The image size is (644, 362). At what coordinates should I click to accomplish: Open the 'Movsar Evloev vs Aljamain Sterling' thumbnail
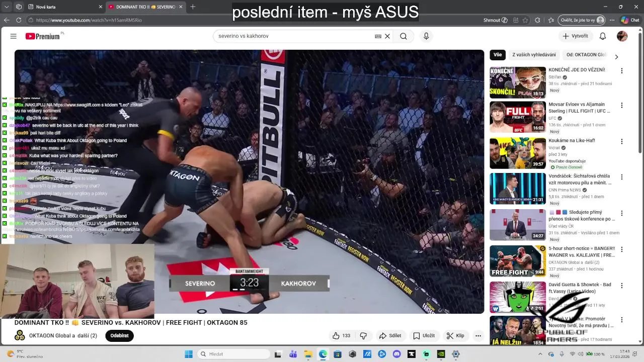[518, 117]
